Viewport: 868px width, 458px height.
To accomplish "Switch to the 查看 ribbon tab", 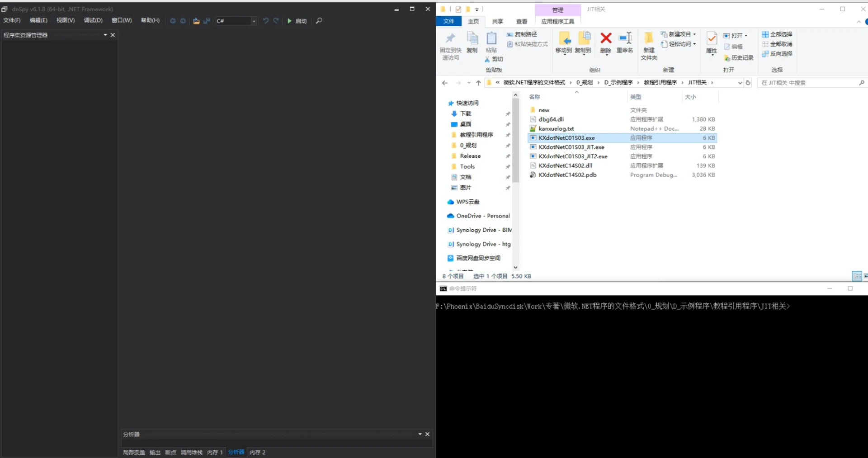I will (522, 21).
